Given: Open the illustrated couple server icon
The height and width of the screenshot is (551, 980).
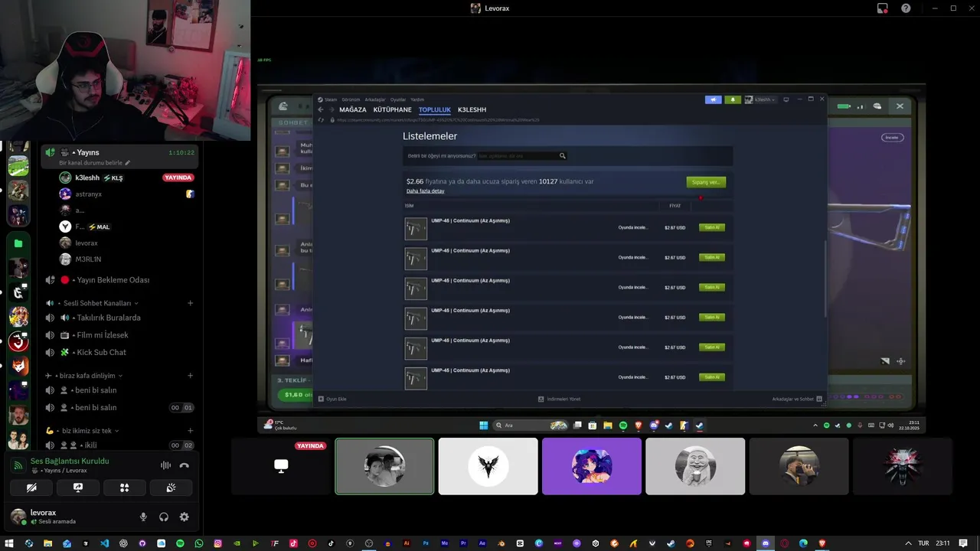Looking at the screenshot, I should (x=18, y=439).
